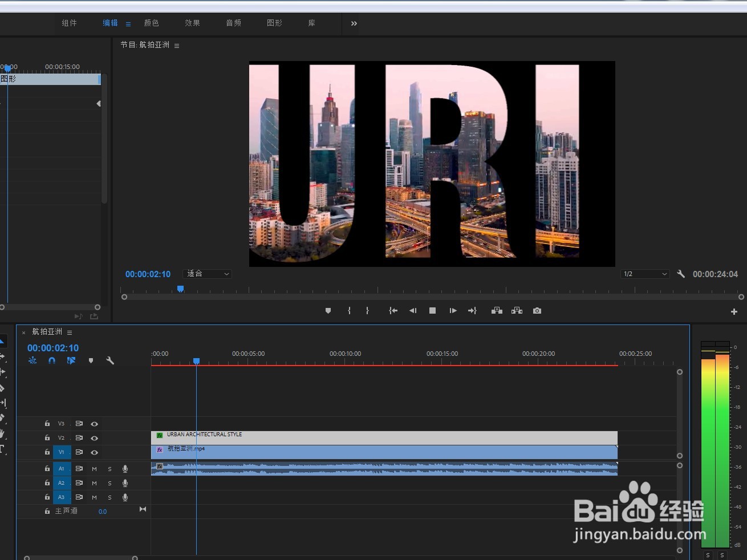Switch to 库 workspace

pos(311,23)
